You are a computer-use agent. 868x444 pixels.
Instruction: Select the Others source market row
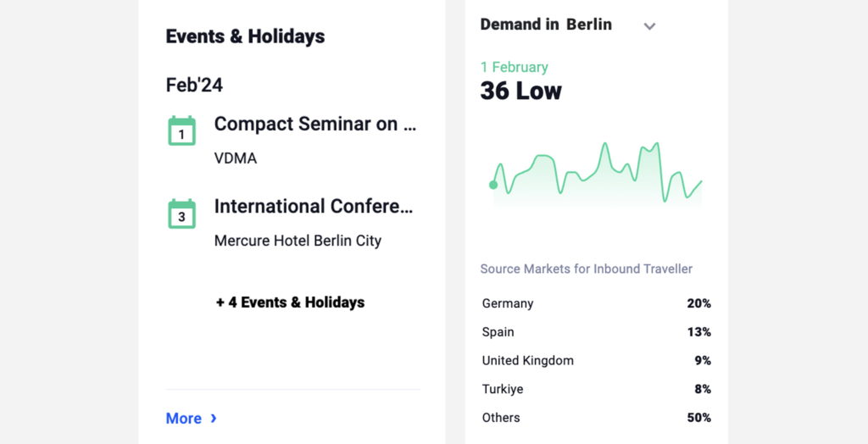[596, 418]
